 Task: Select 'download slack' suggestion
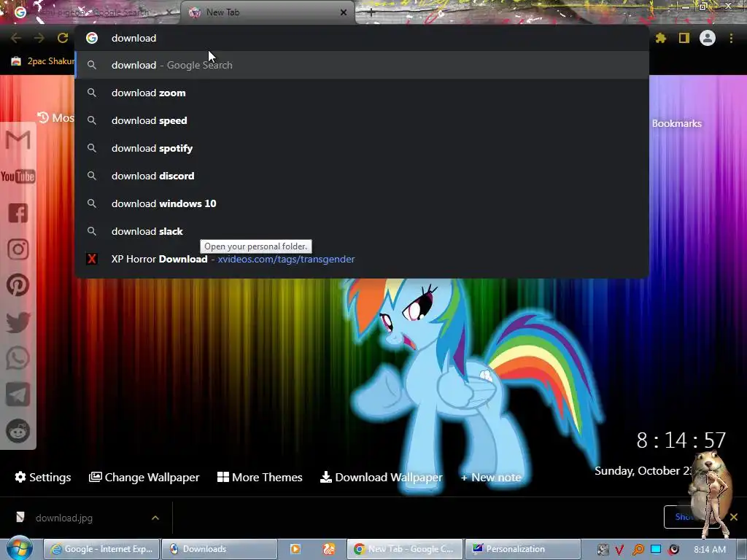[362, 231]
